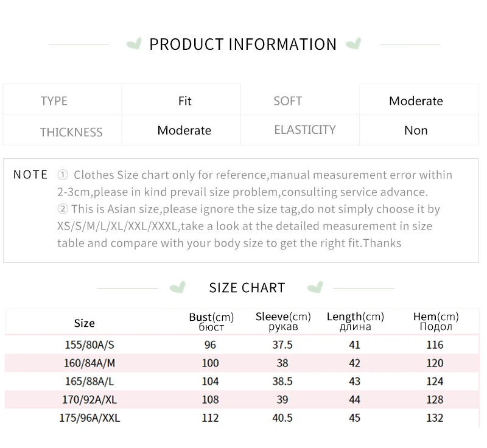Click the circled number one in the note

[x=63, y=175]
